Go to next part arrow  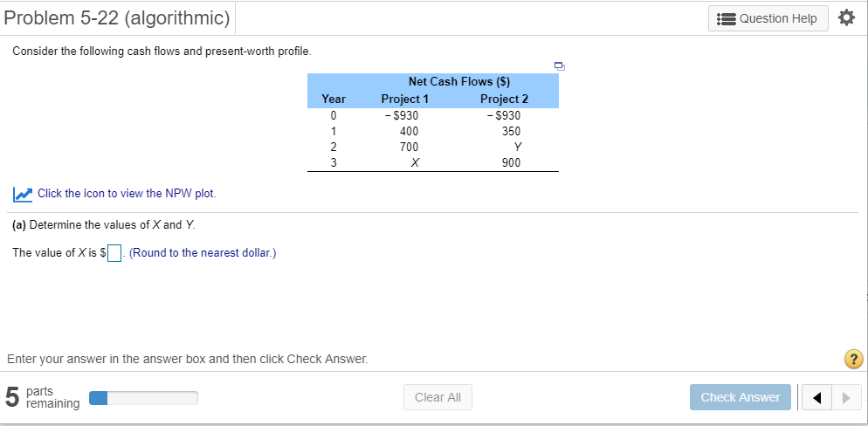pos(846,397)
